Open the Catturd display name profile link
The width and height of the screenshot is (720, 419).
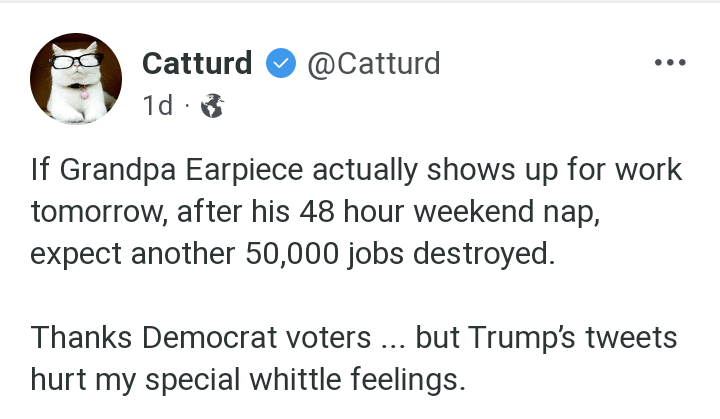(197, 64)
